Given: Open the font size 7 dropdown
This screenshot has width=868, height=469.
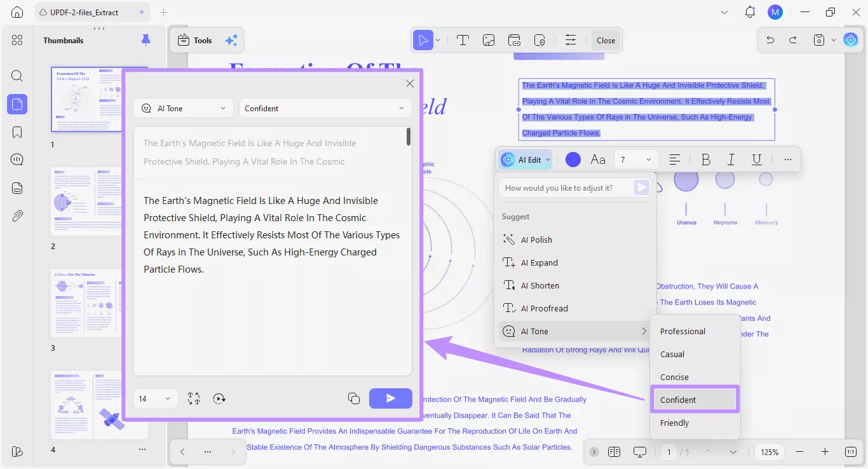Looking at the screenshot, I should 636,160.
